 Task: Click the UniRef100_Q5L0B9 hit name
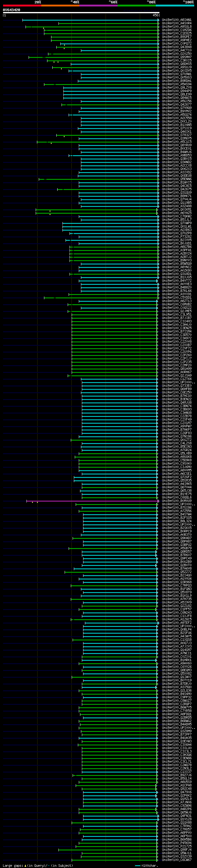(177, 453)
